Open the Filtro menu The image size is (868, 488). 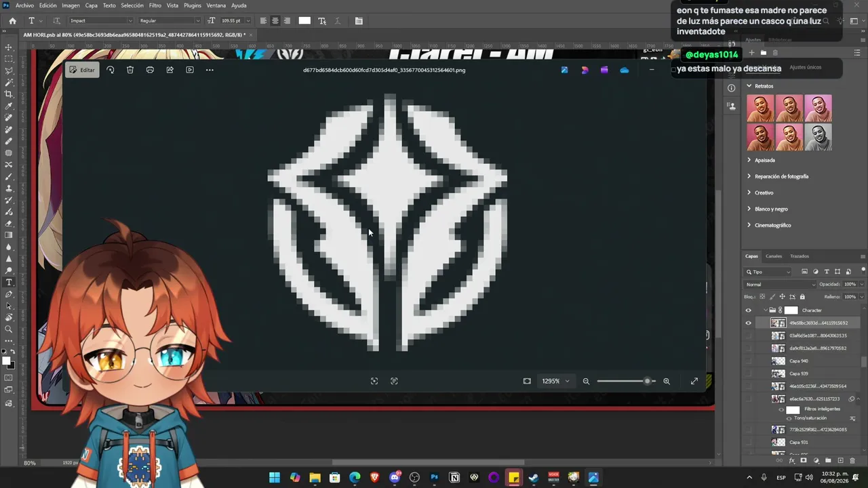(155, 5)
